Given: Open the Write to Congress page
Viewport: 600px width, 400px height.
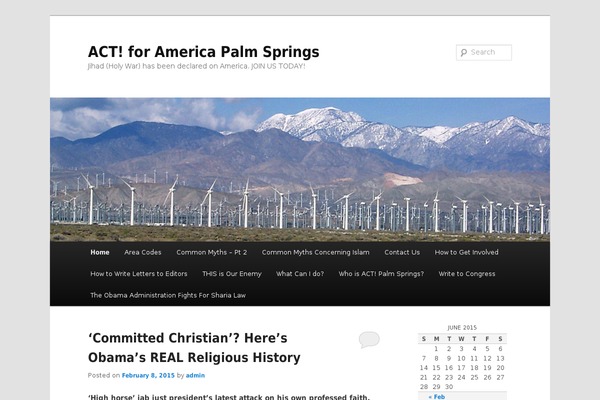Looking at the screenshot, I should point(467,274).
